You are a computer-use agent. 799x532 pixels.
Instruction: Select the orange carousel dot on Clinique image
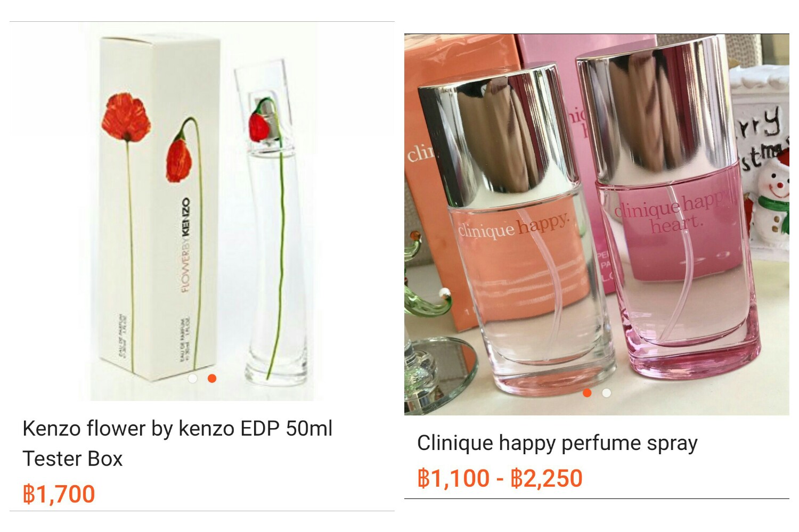tap(587, 393)
